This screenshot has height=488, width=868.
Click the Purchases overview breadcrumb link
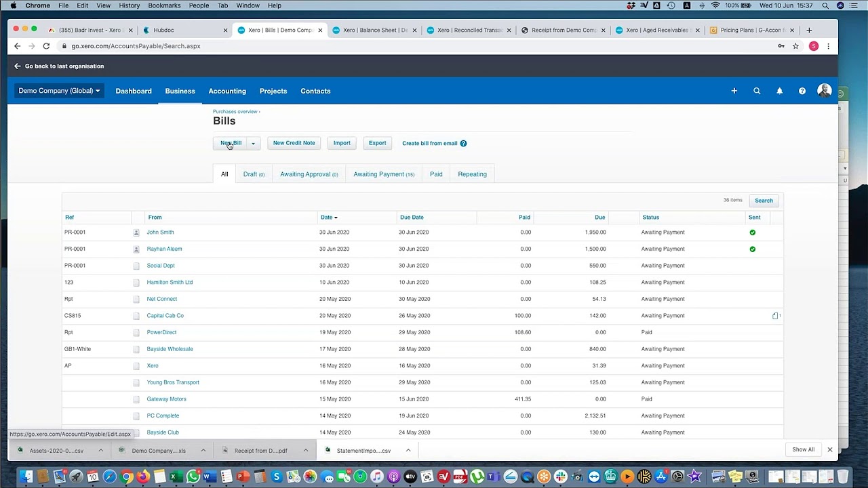(235, 111)
